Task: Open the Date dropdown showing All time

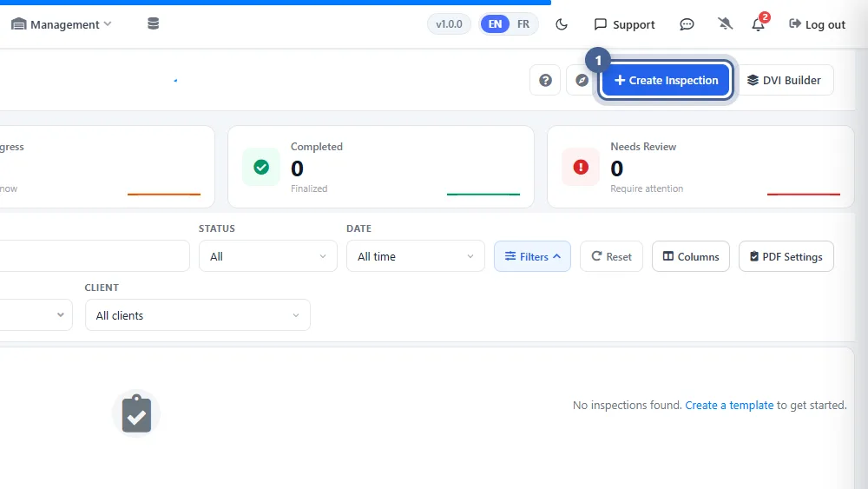Action: [x=416, y=256]
